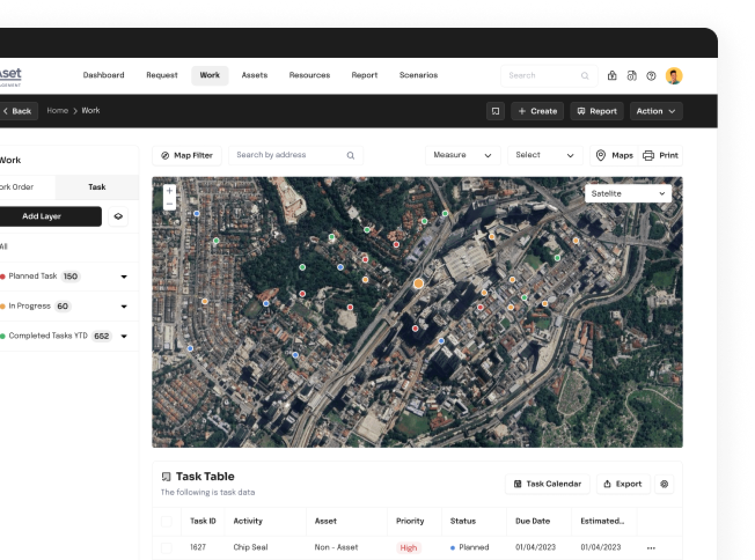The height and width of the screenshot is (560, 755).
Task: Expand the In Progress layer
Action: point(124,307)
